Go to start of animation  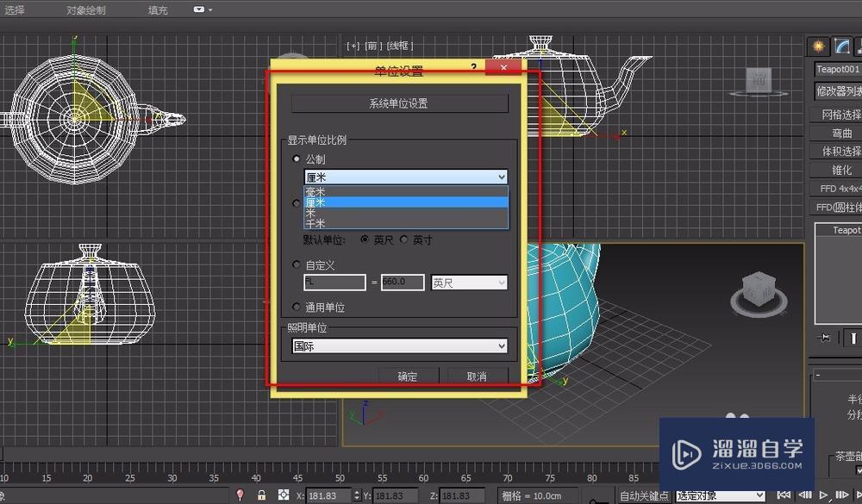(785, 495)
